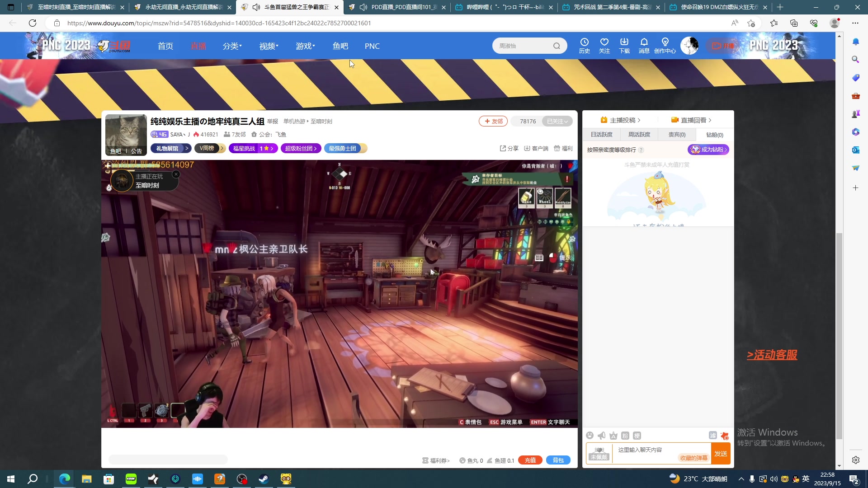This screenshot has height=488, width=868.
Task: Show hidden system tray icons
Action: (741, 479)
